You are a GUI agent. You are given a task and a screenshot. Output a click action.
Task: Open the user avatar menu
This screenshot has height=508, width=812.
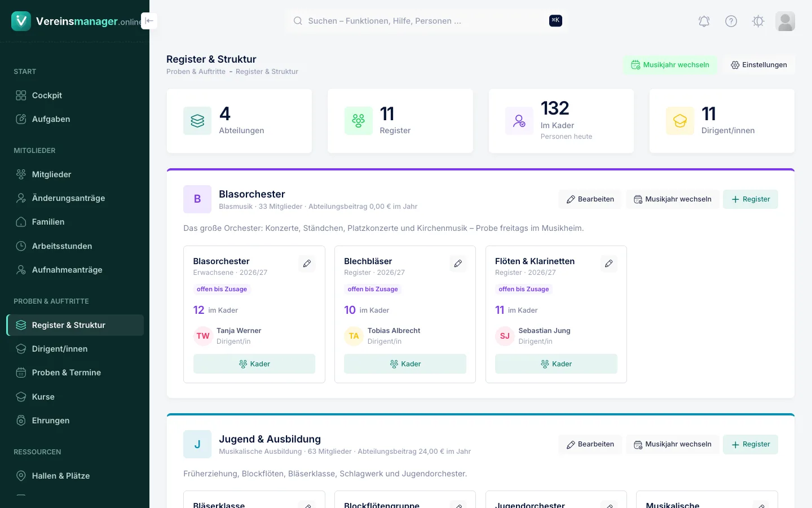pyautogui.click(x=785, y=21)
